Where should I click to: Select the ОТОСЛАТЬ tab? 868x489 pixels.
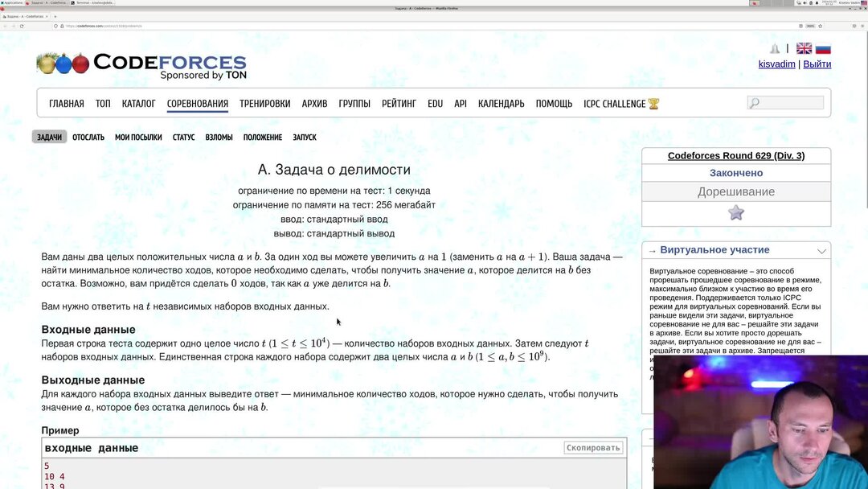[x=88, y=137]
